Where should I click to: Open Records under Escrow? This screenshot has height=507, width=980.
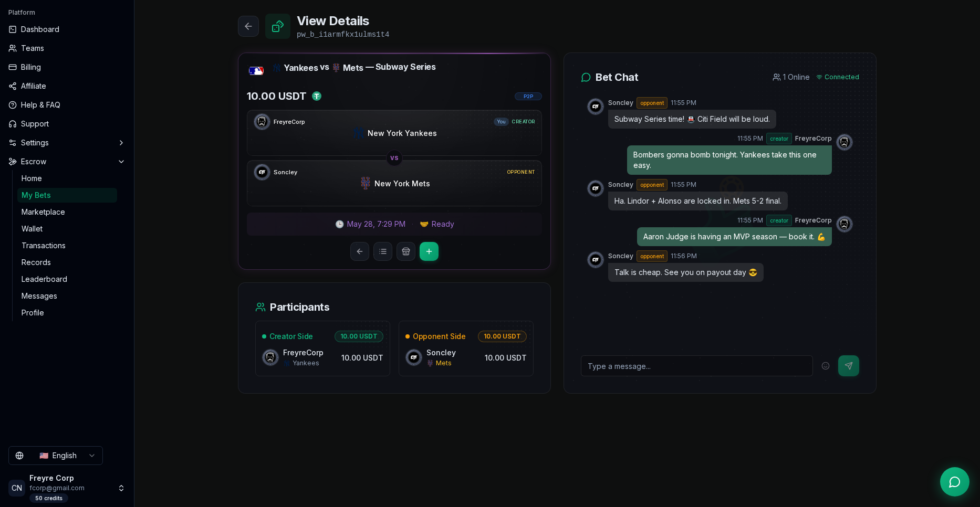pyautogui.click(x=67, y=262)
